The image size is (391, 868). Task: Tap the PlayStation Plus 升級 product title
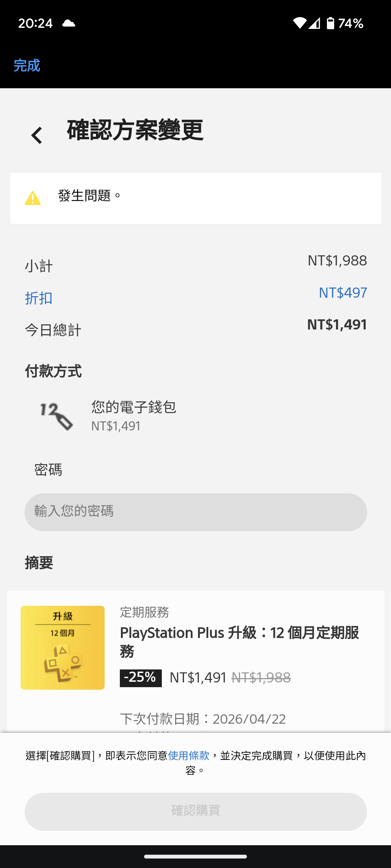[x=239, y=642]
